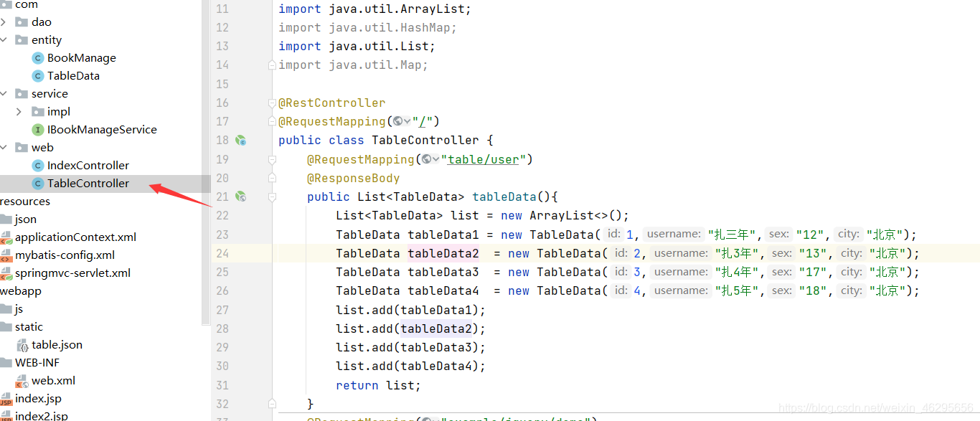Click the web.xml file icon
The height and width of the screenshot is (421, 980).
[x=22, y=381]
